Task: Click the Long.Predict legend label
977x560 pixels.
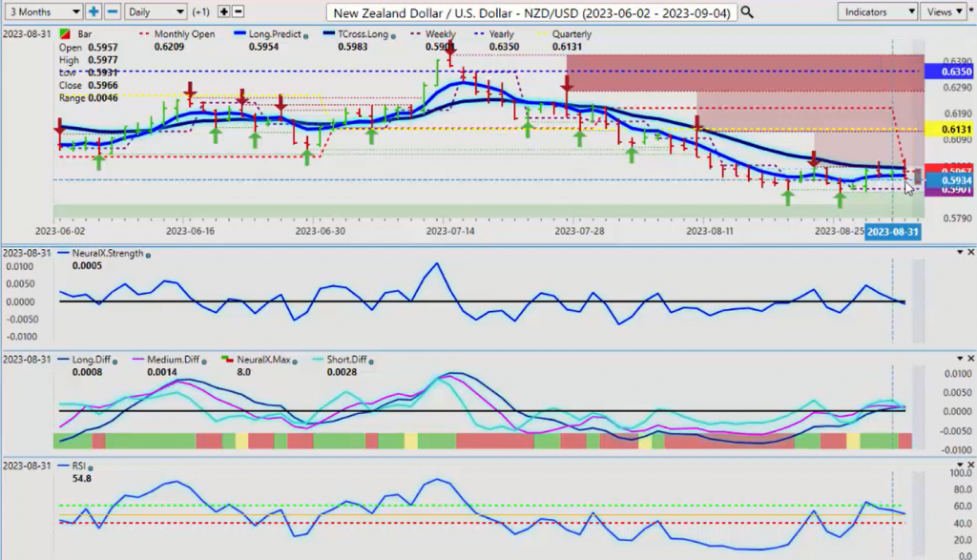Action: (x=275, y=34)
